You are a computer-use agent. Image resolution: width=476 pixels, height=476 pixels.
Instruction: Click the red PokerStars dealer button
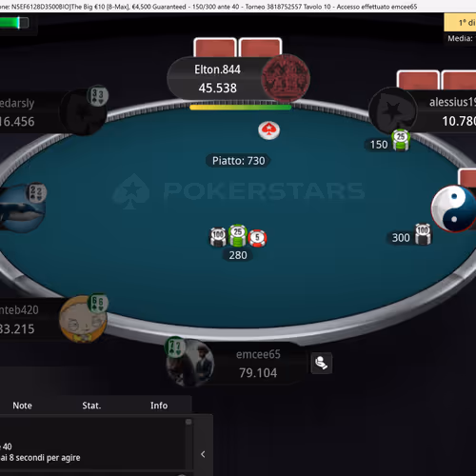(268, 130)
